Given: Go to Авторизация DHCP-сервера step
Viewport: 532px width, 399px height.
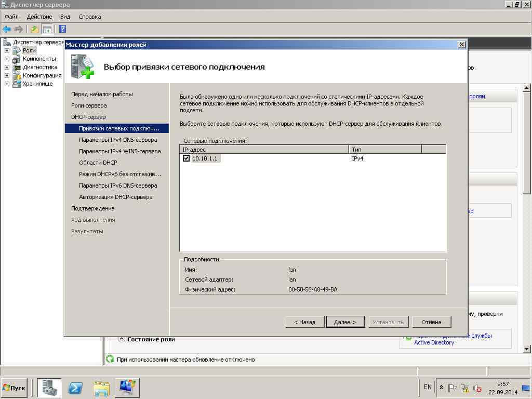Looking at the screenshot, I should coord(115,197).
